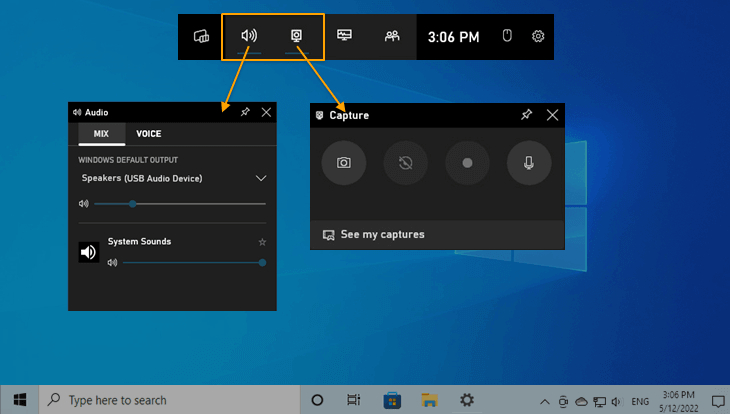The image size is (730, 414).
Task: Start recording with the record button
Action: (x=467, y=163)
